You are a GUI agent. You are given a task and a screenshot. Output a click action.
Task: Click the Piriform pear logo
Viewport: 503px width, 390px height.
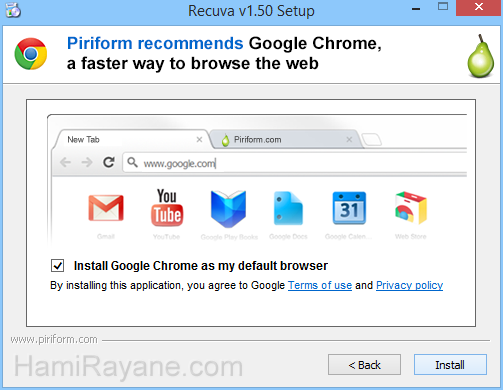tap(480, 56)
